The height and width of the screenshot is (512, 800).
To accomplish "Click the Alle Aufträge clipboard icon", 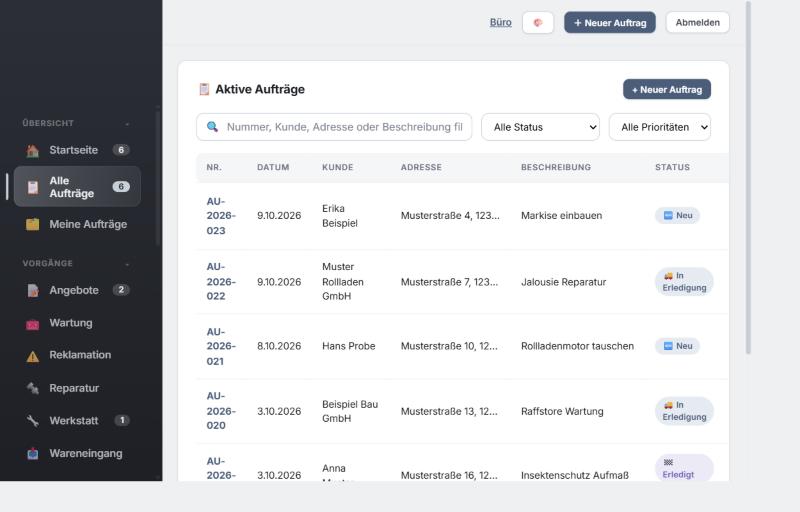I will point(33,187).
